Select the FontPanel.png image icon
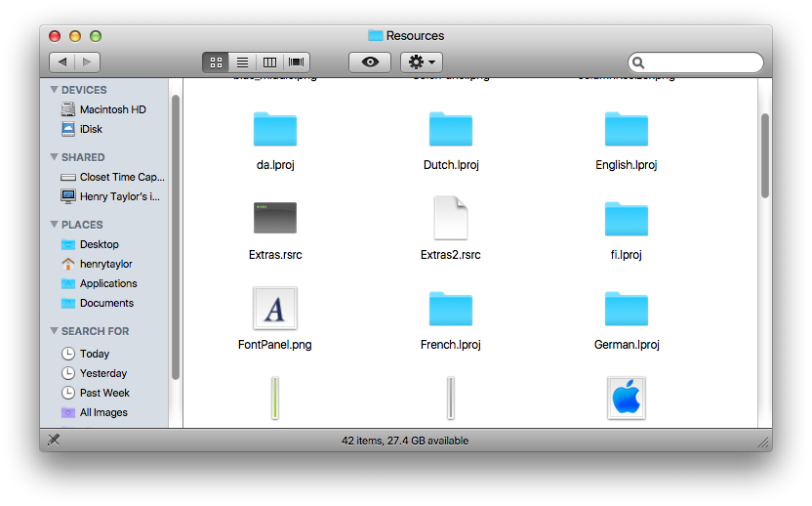The image size is (812, 506). click(x=275, y=309)
